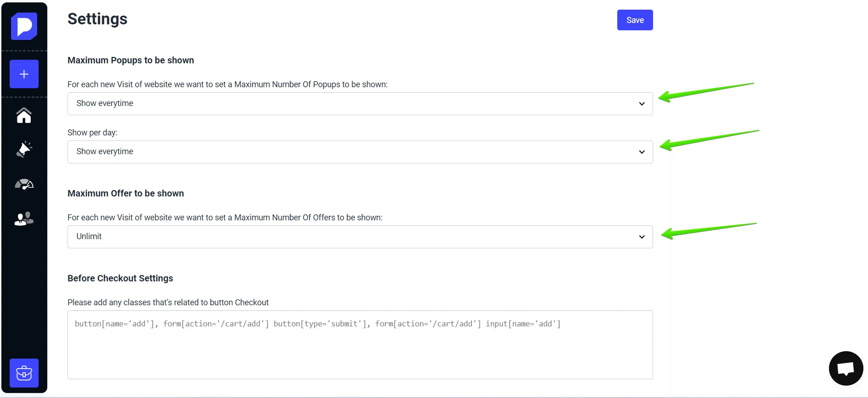Click the 'Maximum Number Of Offers' description text
Image resolution: width=868 pixels, height=398 pixels.
225,218
